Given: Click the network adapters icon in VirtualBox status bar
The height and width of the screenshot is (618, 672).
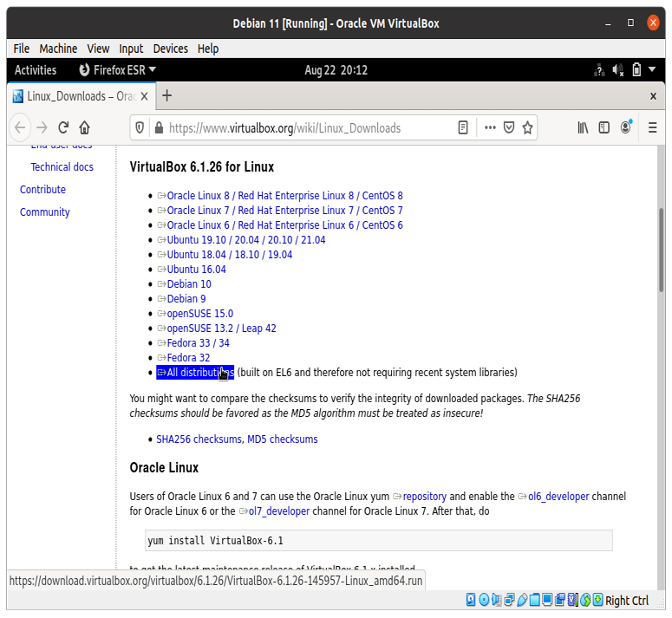Looking at the screenshot, I should 509,600.
